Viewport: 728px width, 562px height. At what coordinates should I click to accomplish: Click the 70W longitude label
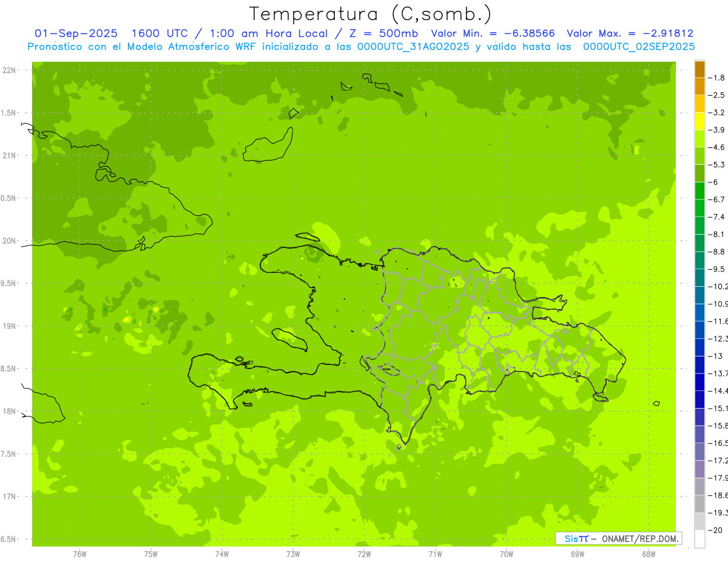(507, 554)
